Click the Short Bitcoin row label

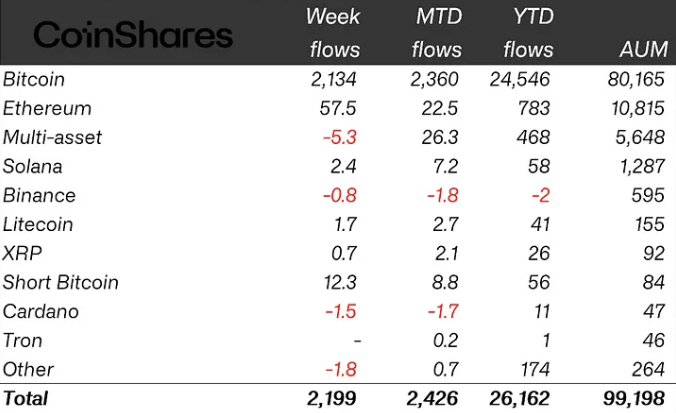60,282
